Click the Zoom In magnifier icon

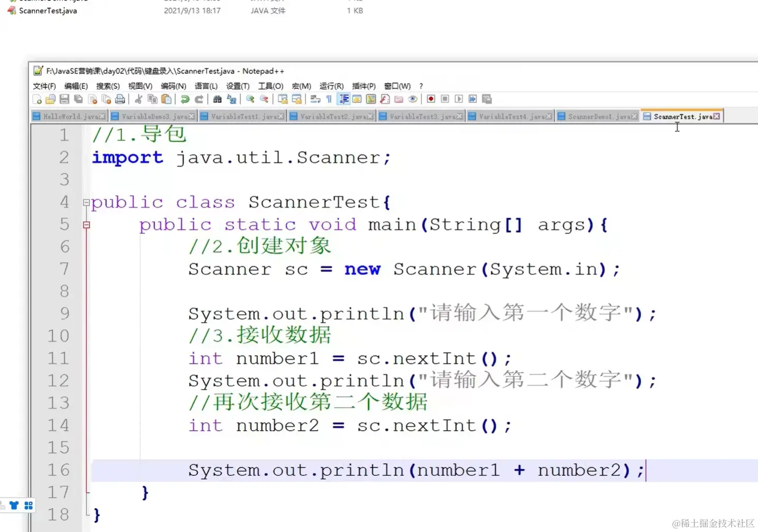[250, 99]
